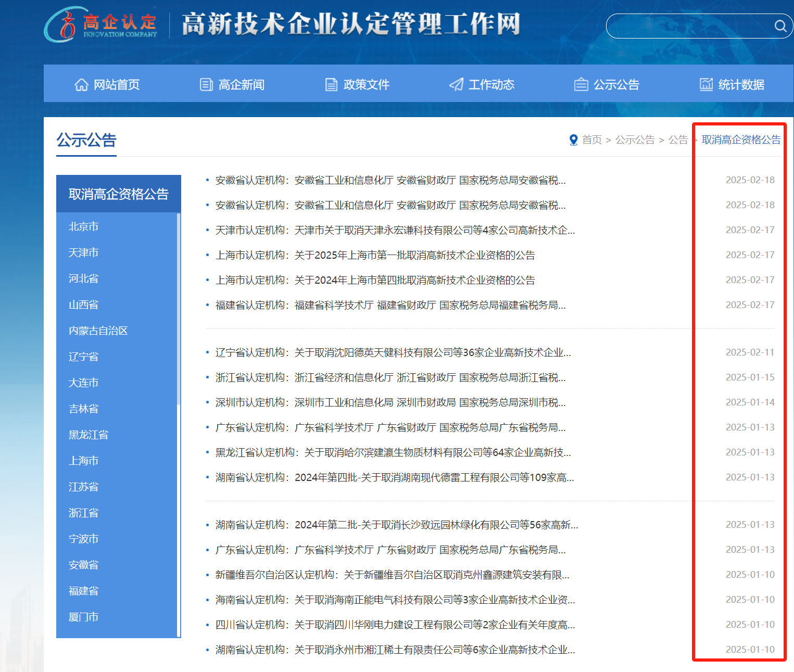Click the paper plane icon beside 工作动态
Screen dimensions: 794x672
tap(456, 84)
